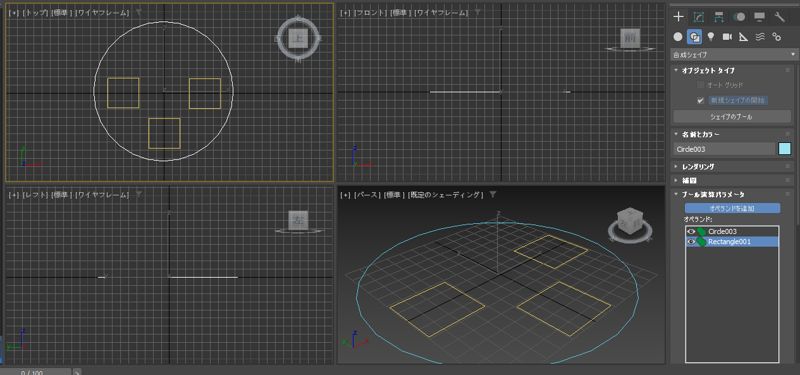
Task: Open the Motion panel tab
Action: click(x=739, y=17)
